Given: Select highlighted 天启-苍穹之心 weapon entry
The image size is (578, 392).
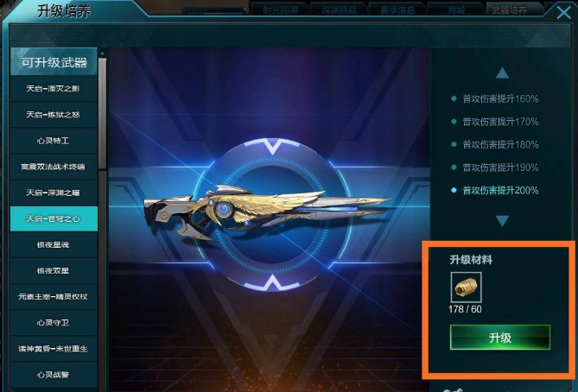Looking at the screenshot, I should pos(54,218).
